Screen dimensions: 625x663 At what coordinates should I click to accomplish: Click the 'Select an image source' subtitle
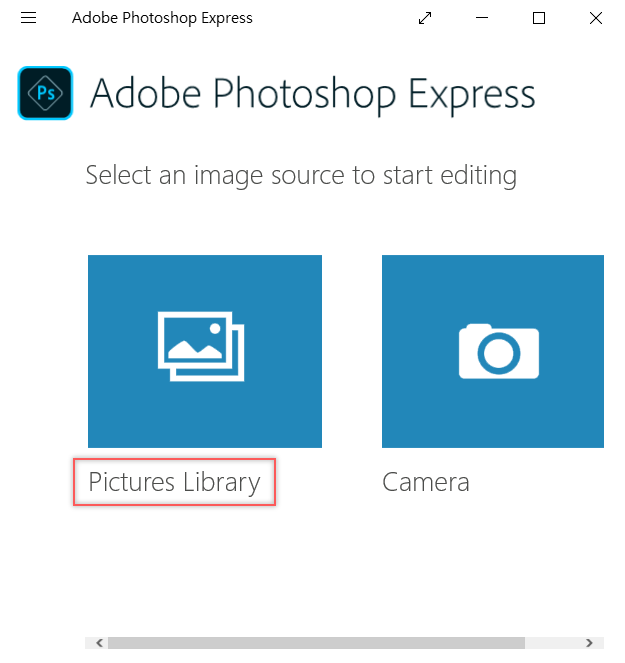point(301,176)
